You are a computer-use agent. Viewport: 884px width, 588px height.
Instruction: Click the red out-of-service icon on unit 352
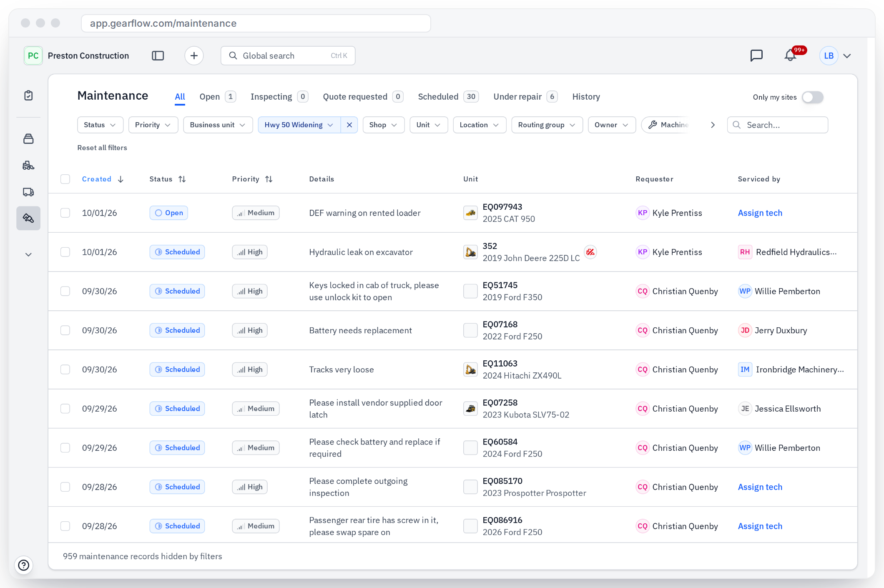click(590, 252)
